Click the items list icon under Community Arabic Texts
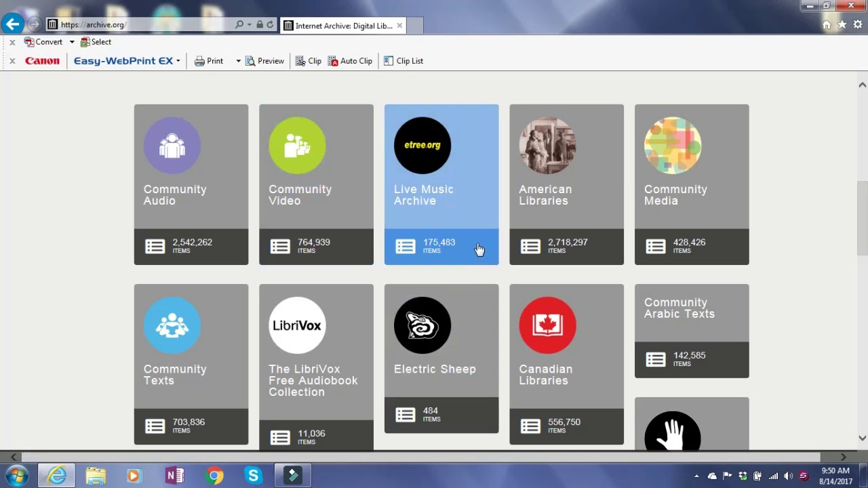 (656, 360)
